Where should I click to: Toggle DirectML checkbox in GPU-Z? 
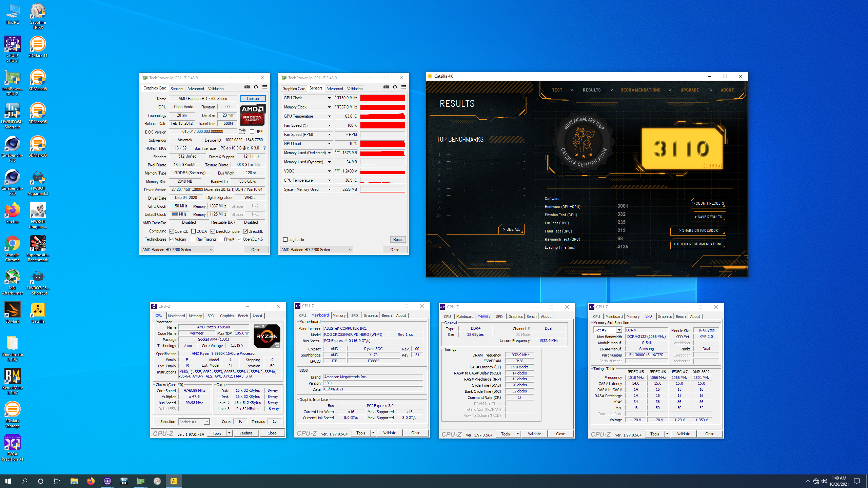(x=245, y=231)
